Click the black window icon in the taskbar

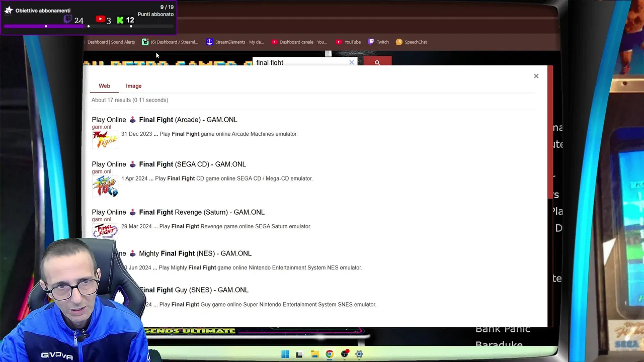click(x=299, y=354)
